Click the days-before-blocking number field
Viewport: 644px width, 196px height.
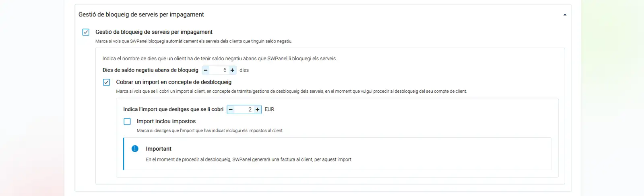coord(219,70)
